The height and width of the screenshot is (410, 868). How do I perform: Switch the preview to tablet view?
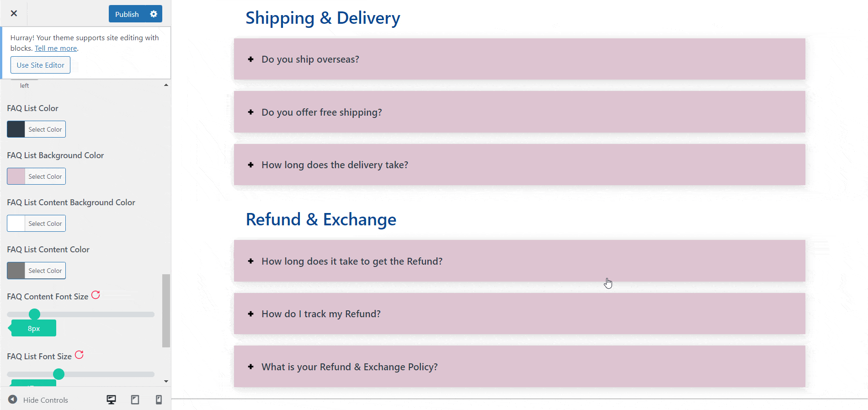tap(135, 399)
